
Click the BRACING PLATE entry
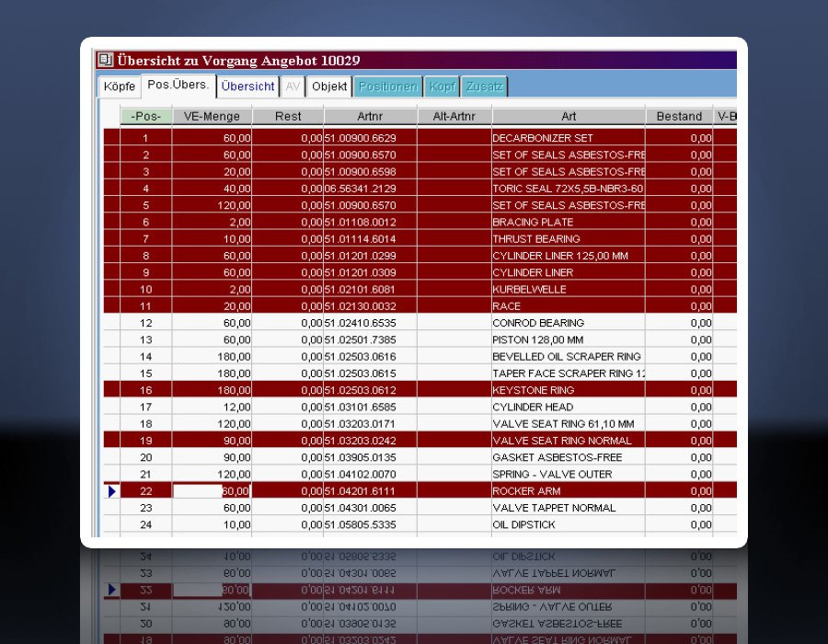[x=569, y=223]
